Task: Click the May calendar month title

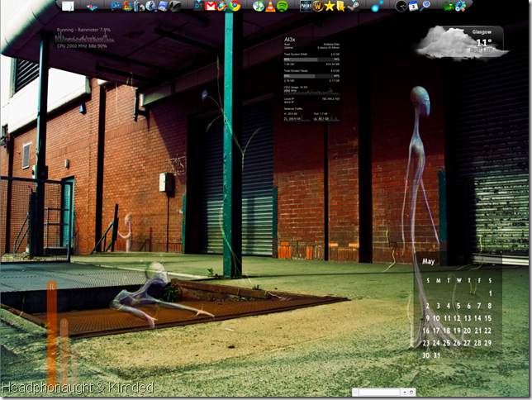Action: [429, 261]
